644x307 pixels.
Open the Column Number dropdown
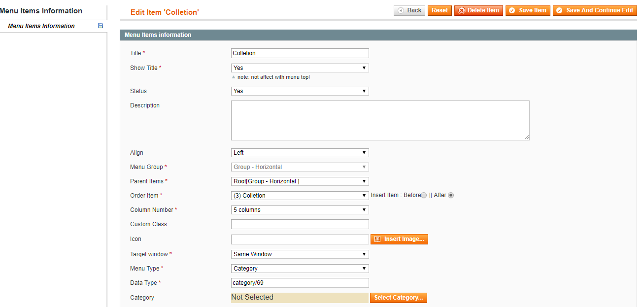300,210
